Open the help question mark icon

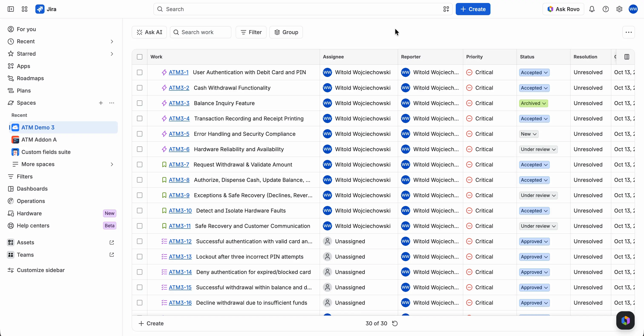click(x=605, y=9)
